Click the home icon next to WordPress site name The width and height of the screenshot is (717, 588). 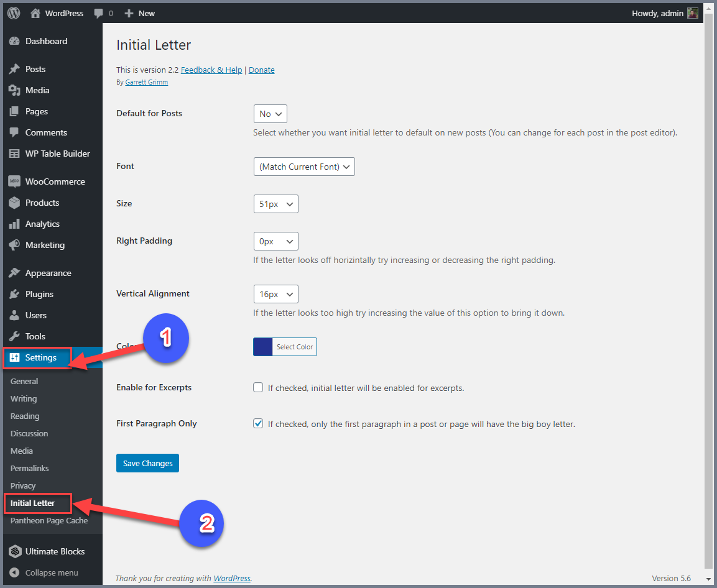[35, 13]
